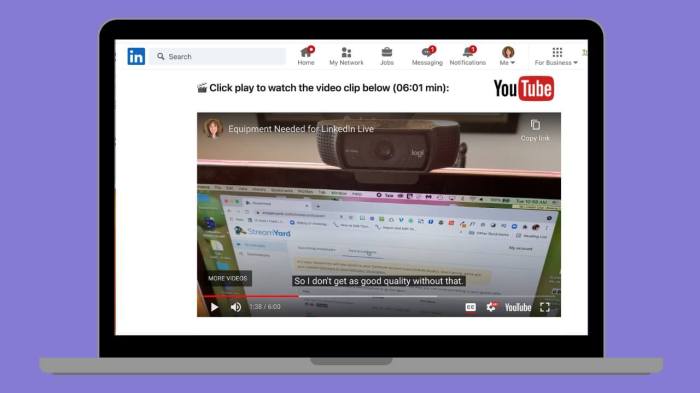Watch on YouTube via player logo
The image size is (700, 393).
click(x=518, y=307)
